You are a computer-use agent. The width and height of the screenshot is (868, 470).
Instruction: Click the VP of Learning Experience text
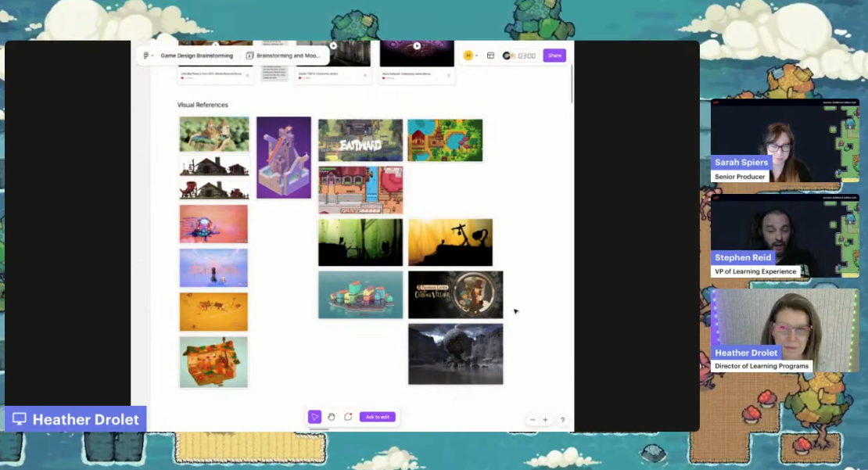tap(755, 271)
